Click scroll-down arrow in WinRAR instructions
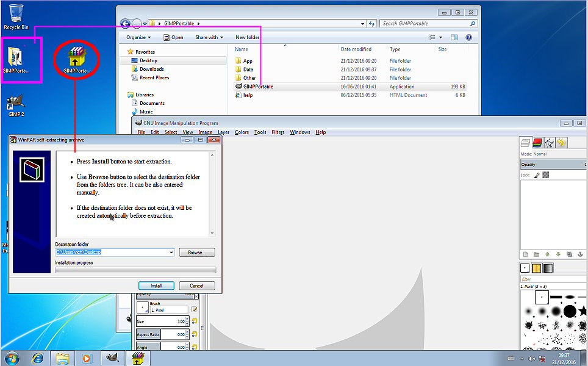 tap(212, 233)
